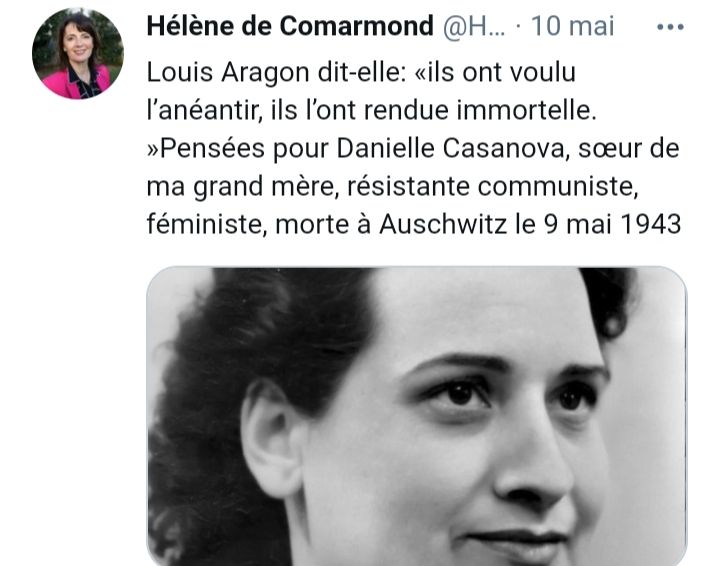Open the three-dot more options menu

(670, 28)
